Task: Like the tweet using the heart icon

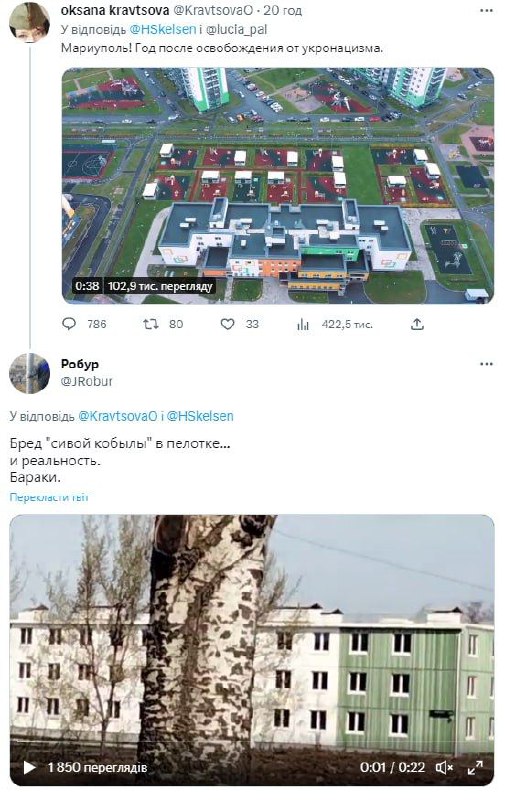Action: (228, 324)
